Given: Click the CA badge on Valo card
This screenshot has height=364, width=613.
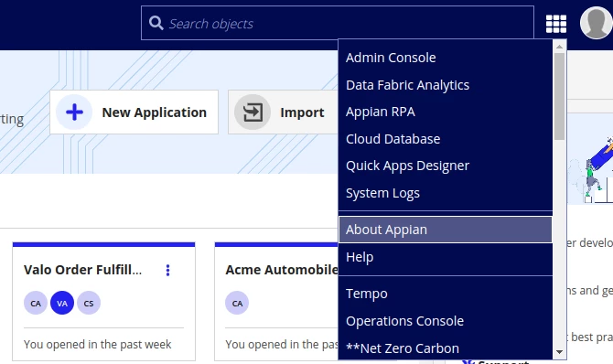Looking at the screenshot, I should point(36,303).
